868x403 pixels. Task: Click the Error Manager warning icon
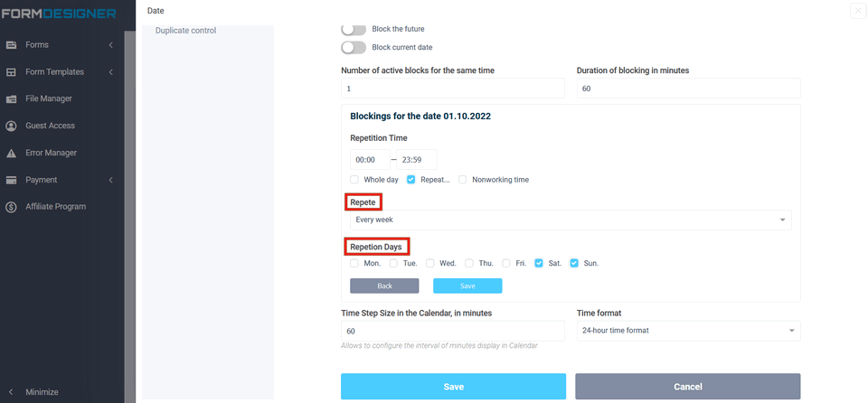click(x=12, y=153)
